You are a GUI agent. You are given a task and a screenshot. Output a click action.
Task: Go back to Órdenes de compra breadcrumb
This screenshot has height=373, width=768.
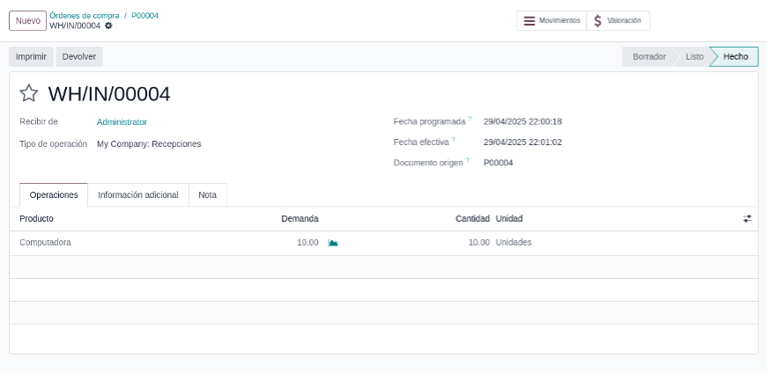tap(84, 16)
